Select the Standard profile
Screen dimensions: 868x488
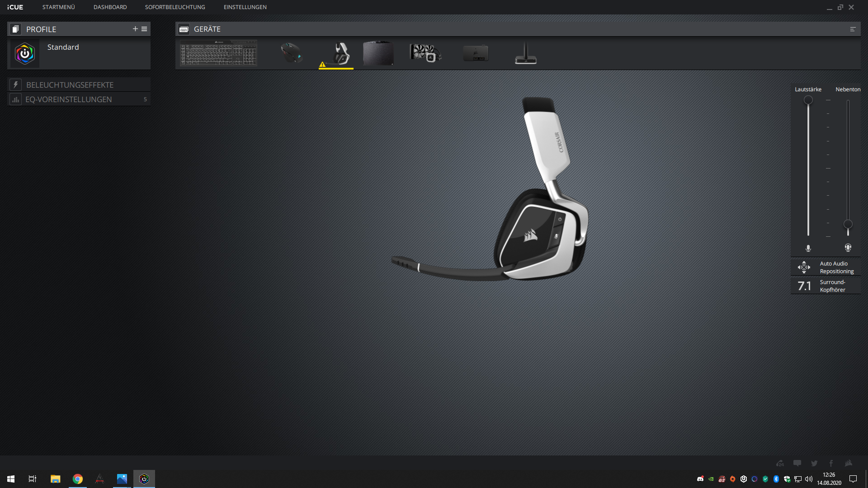pyautogui.click(x=79, y=53)
